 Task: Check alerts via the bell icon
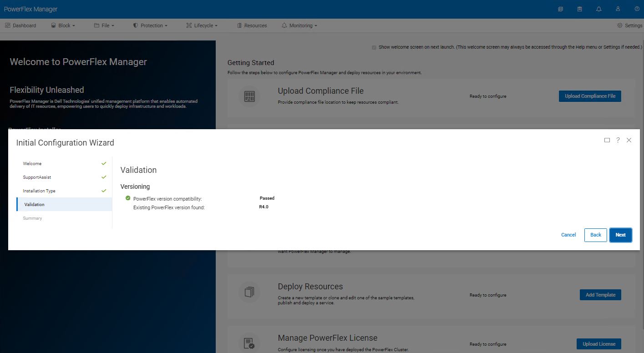(x=598, y=9)
